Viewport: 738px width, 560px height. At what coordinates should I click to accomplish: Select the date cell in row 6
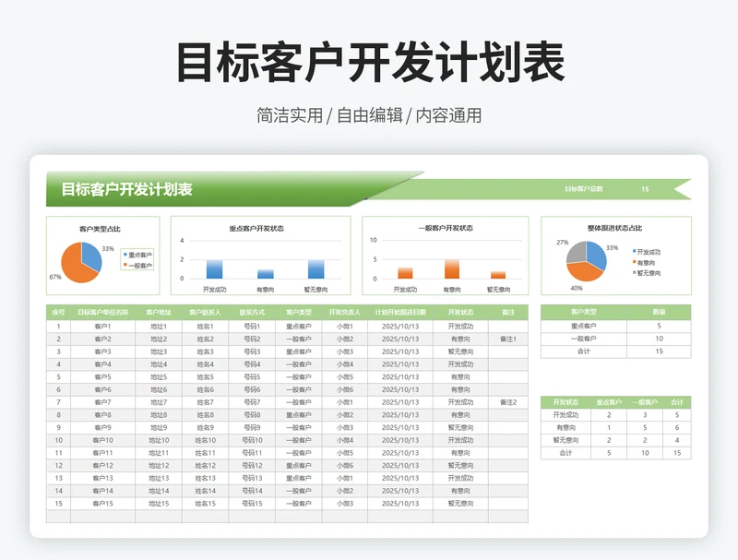point(400,389)
